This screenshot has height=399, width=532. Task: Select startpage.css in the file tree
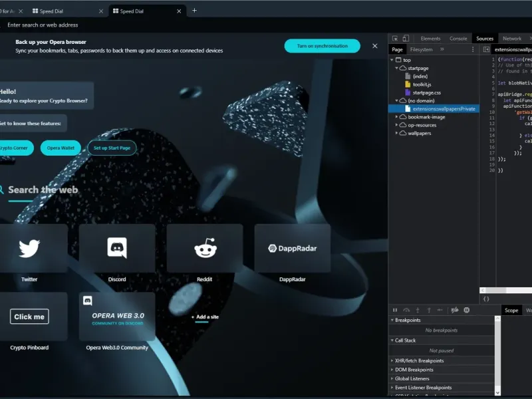tap(427, 92)
